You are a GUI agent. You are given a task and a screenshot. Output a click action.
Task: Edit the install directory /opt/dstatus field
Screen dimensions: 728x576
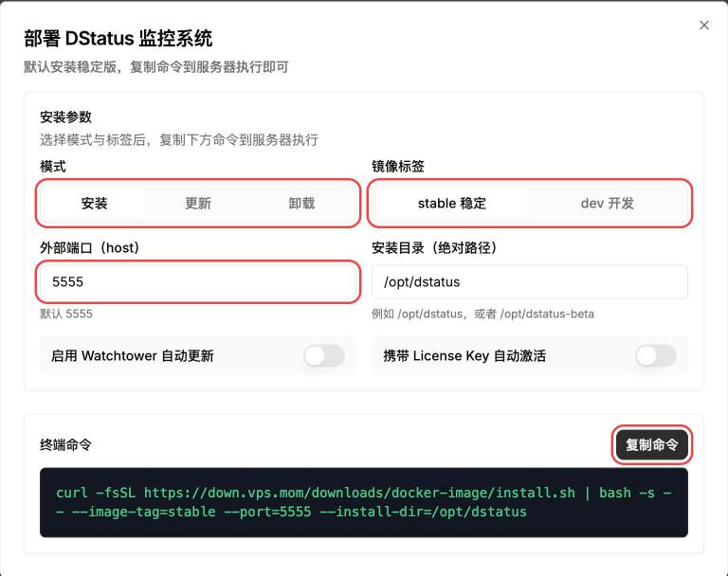(x=530, y=281)
